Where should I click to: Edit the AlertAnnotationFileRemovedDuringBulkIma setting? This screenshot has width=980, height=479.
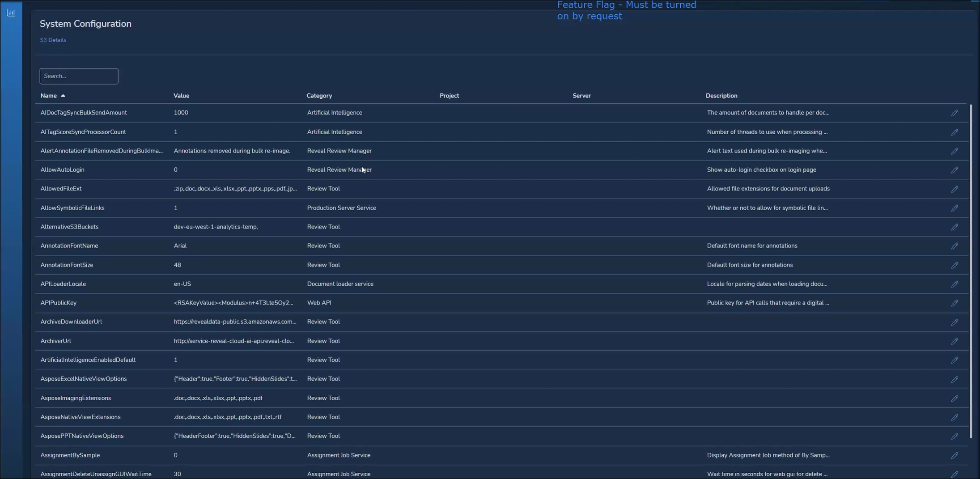955,151
